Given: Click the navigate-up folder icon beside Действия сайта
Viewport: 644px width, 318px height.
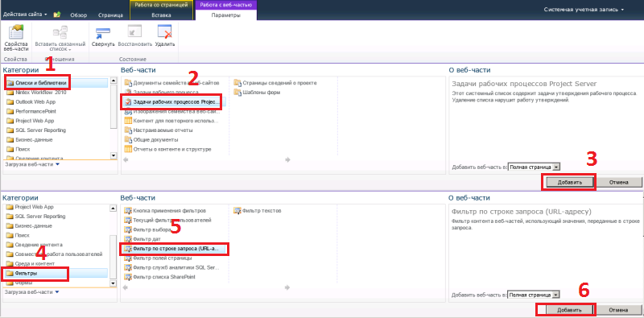Looking at the screenshot, I should (56, 14).
